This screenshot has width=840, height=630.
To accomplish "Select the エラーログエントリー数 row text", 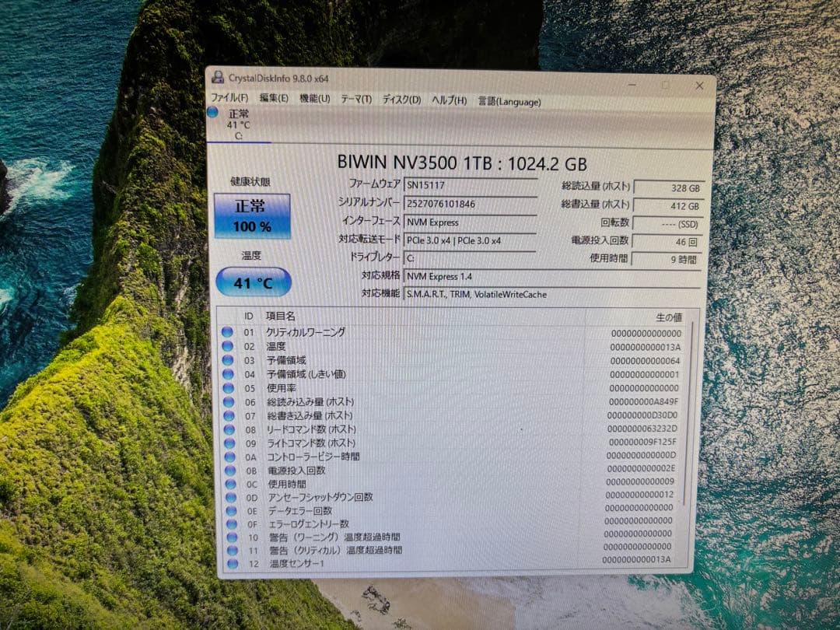I will pos(309,524).
